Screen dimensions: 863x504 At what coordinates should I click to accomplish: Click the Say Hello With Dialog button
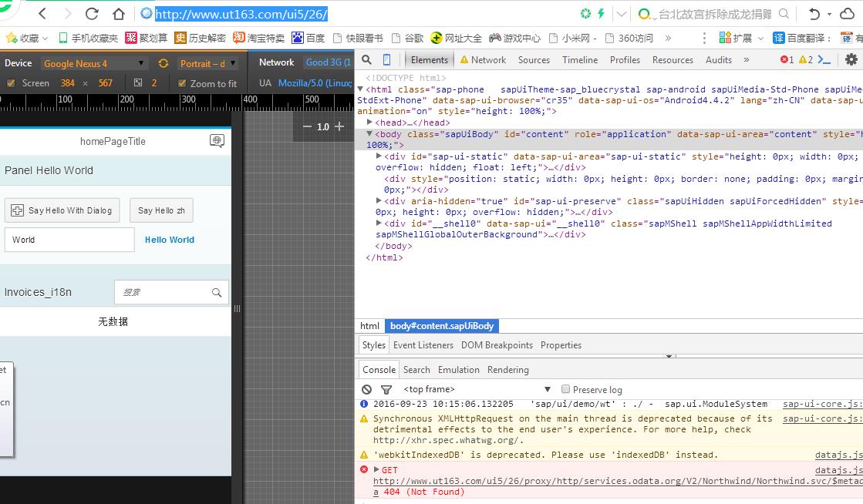click(x=62, y=210)
